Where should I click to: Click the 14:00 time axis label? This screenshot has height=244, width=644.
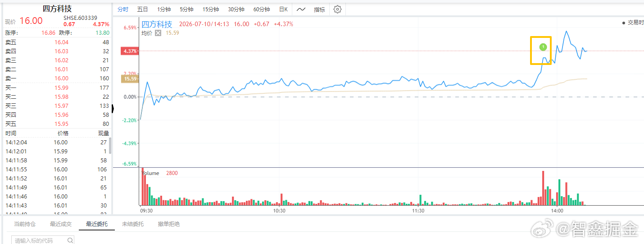[x=557, y=211]
